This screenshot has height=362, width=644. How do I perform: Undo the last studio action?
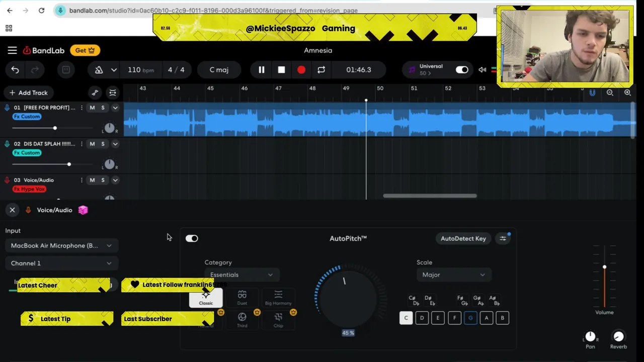[15, 70]
